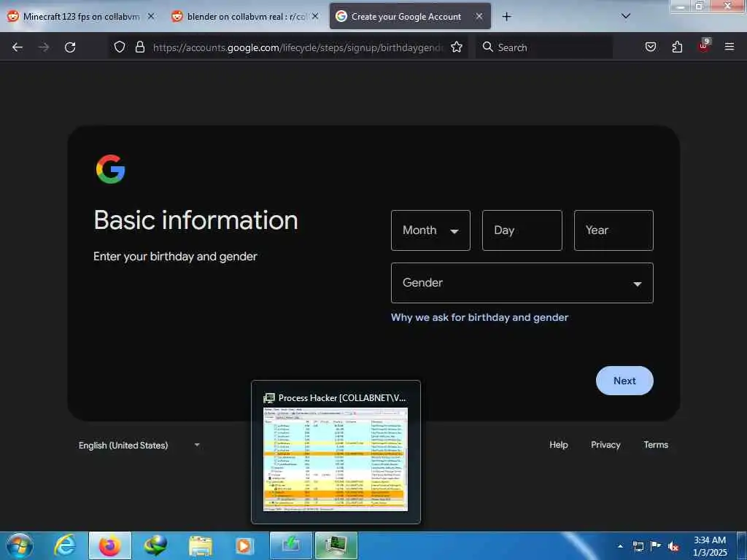Open Windows Media Player taskbar icon
Screen dimensions: 747x560
[x=244, y=545]
